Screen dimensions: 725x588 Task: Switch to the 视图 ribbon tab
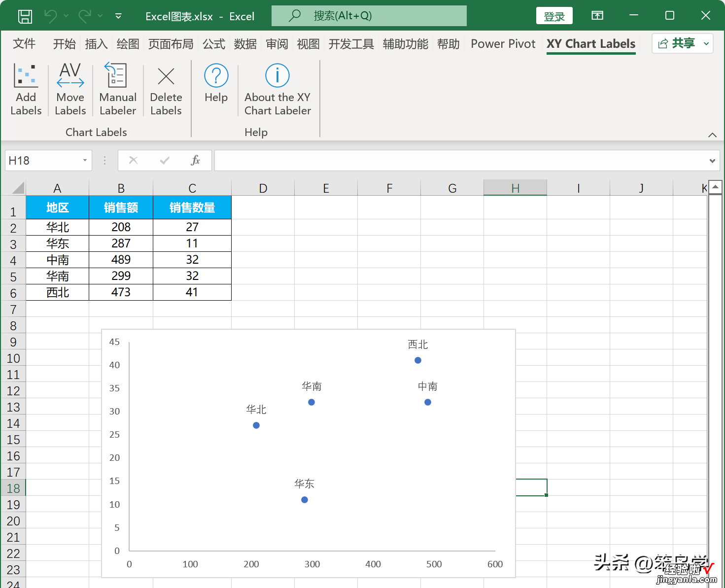(309, 44)
